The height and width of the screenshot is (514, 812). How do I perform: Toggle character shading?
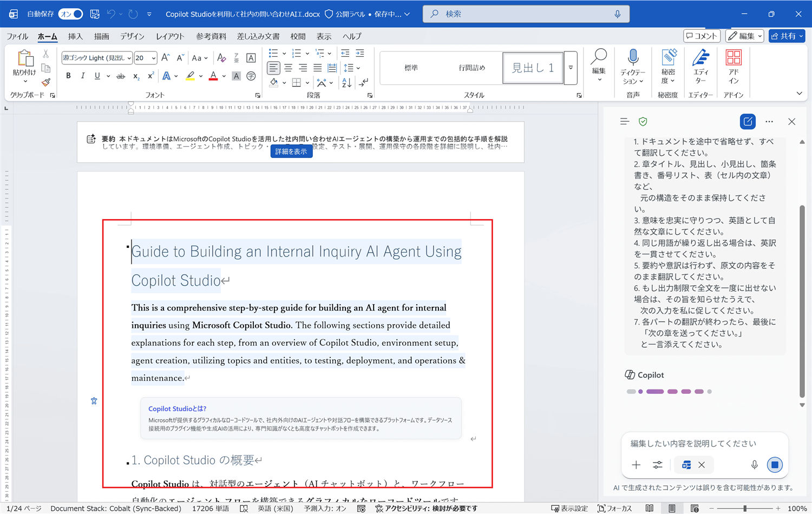click(236, 76)
